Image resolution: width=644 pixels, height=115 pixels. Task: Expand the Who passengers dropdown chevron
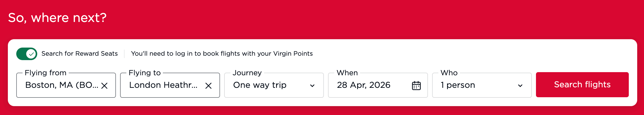tap(520, 86)
